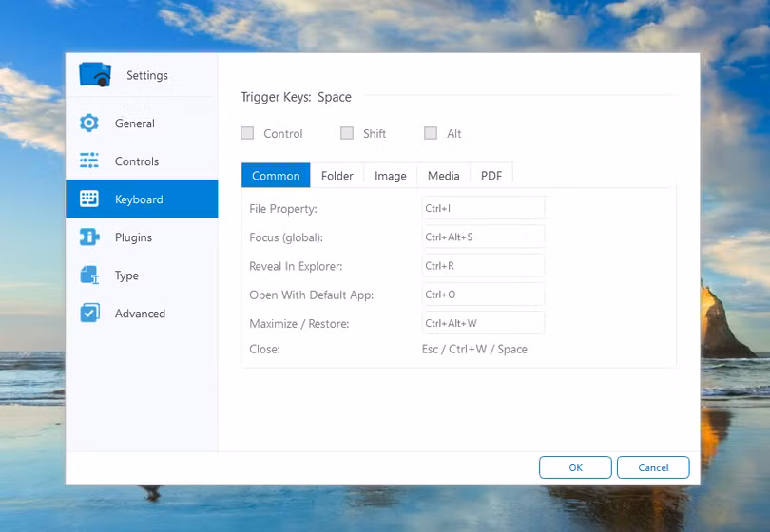Open the Media shortcuts tab

point(443,176)
